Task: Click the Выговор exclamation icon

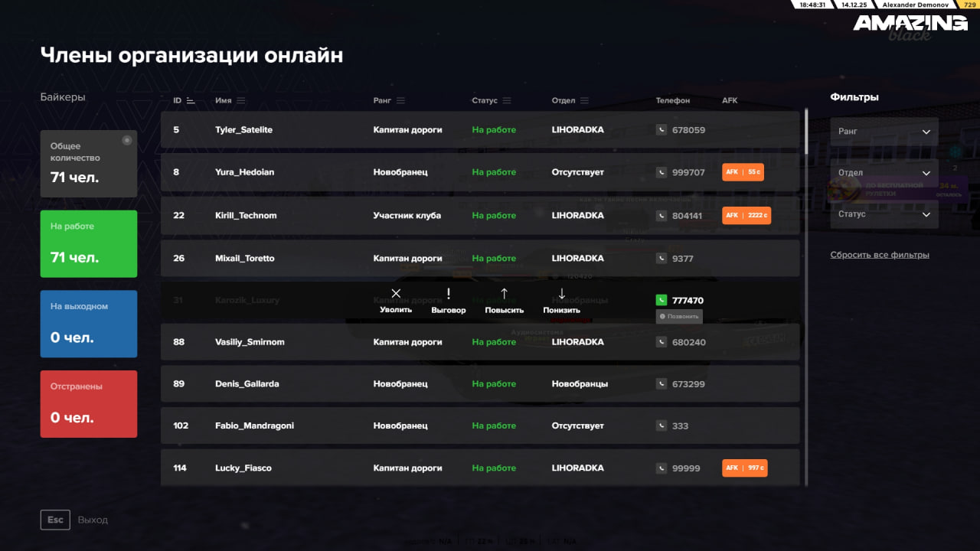Action: coord(449,293)
